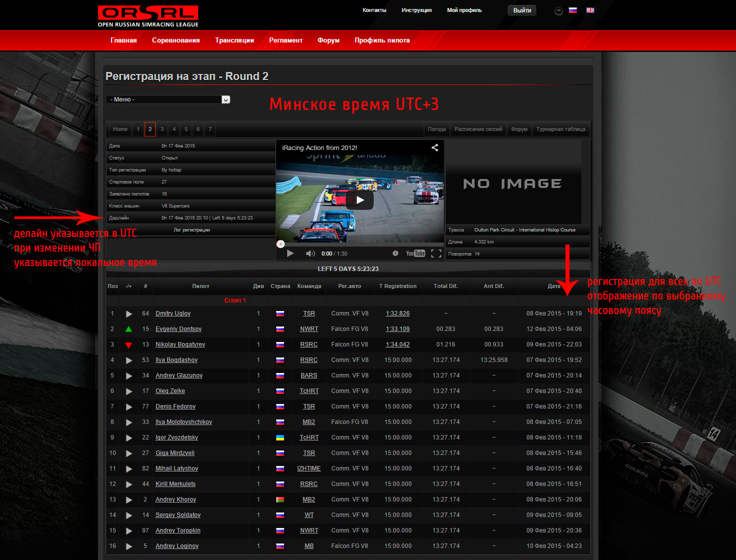Switch to round tab 3
Viewport: 736px width, 560px height.
[162, 129]
